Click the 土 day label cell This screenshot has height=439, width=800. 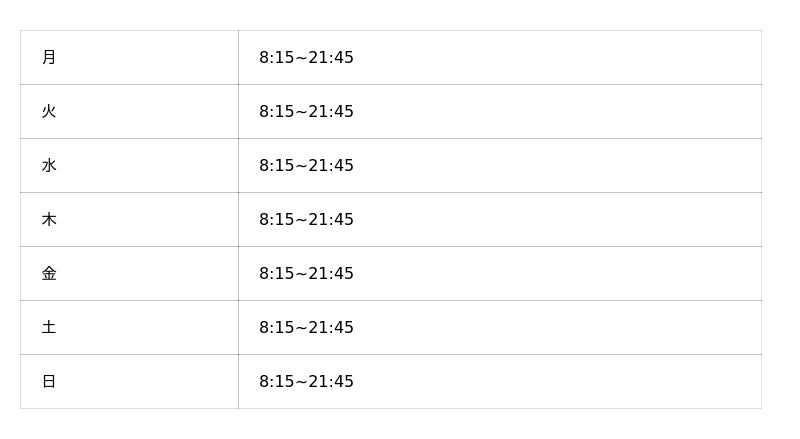(49, 328)
